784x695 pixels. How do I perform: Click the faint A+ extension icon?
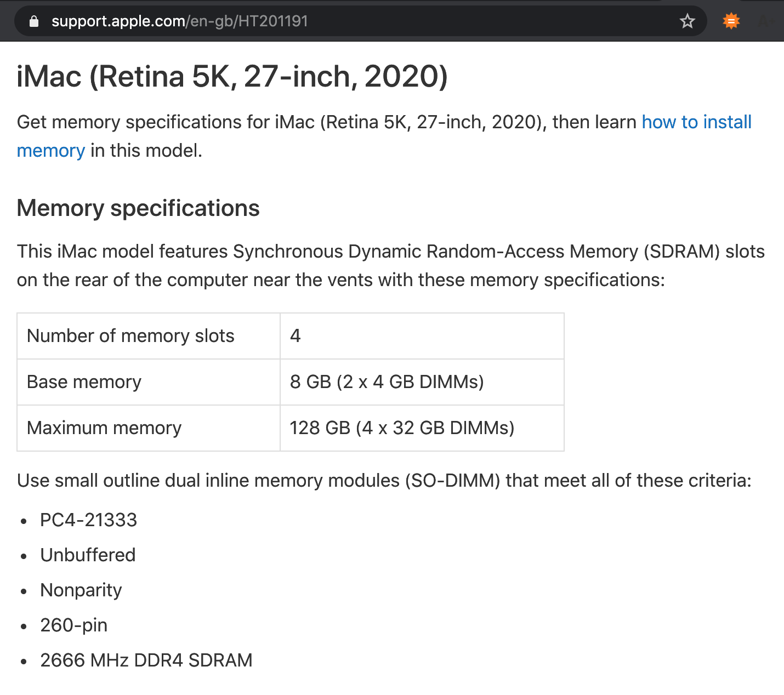point(766,22)
